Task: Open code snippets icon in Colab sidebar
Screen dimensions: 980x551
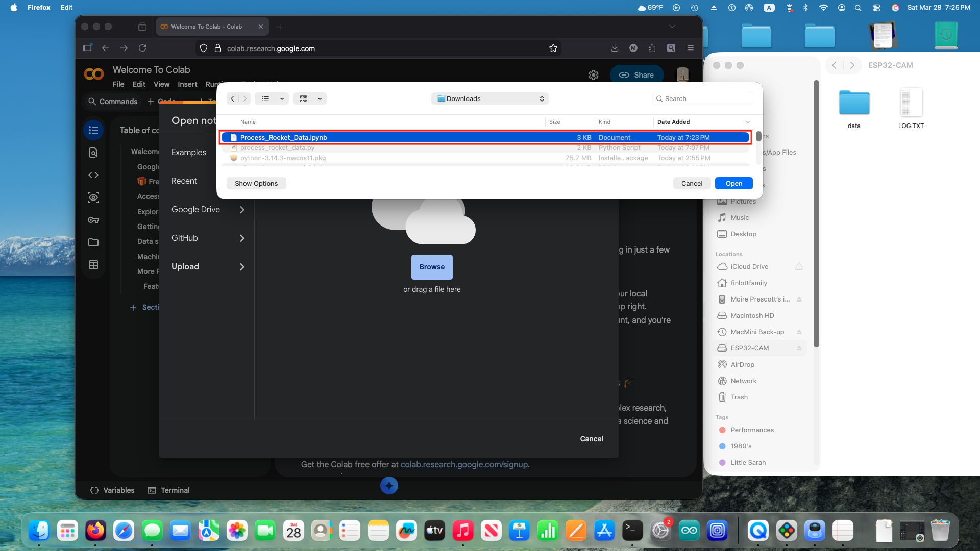Action: [93, 175]
